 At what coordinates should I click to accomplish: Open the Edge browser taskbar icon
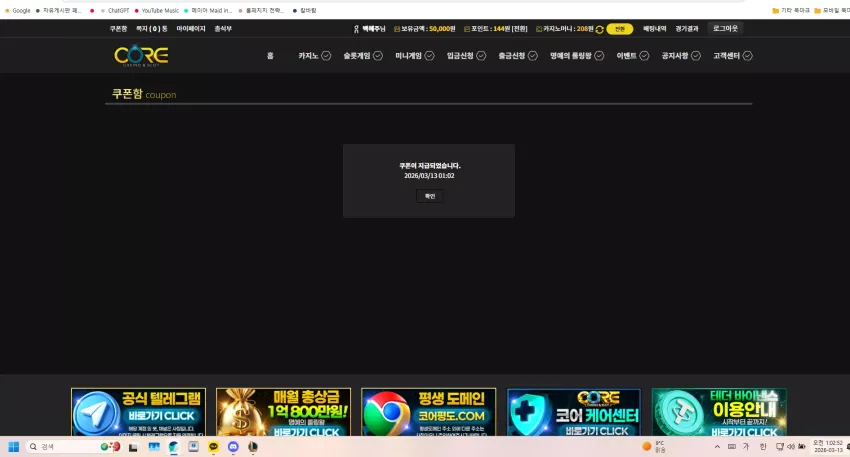pos(173,447)
